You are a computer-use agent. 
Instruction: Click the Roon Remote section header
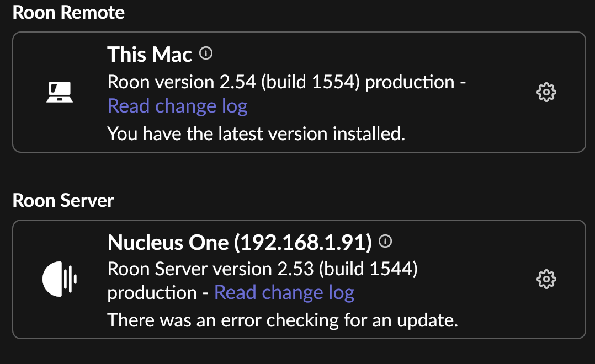pyautogui.click(x=69, y=12)
